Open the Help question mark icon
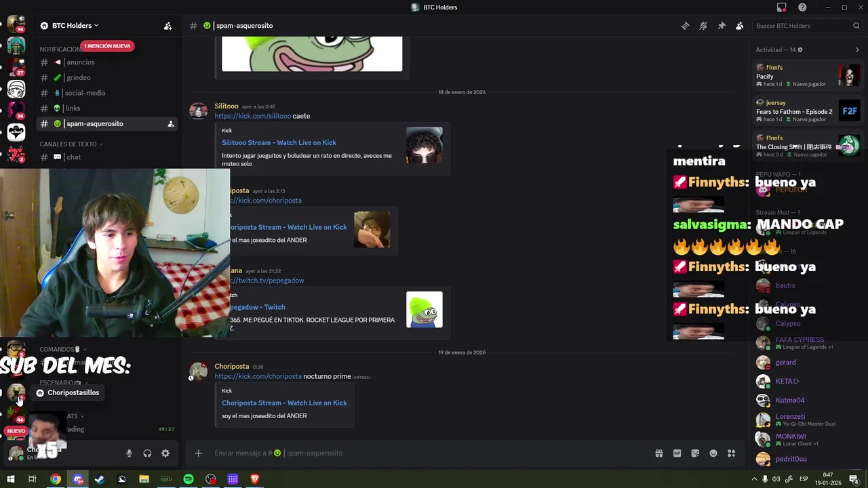 802,7
